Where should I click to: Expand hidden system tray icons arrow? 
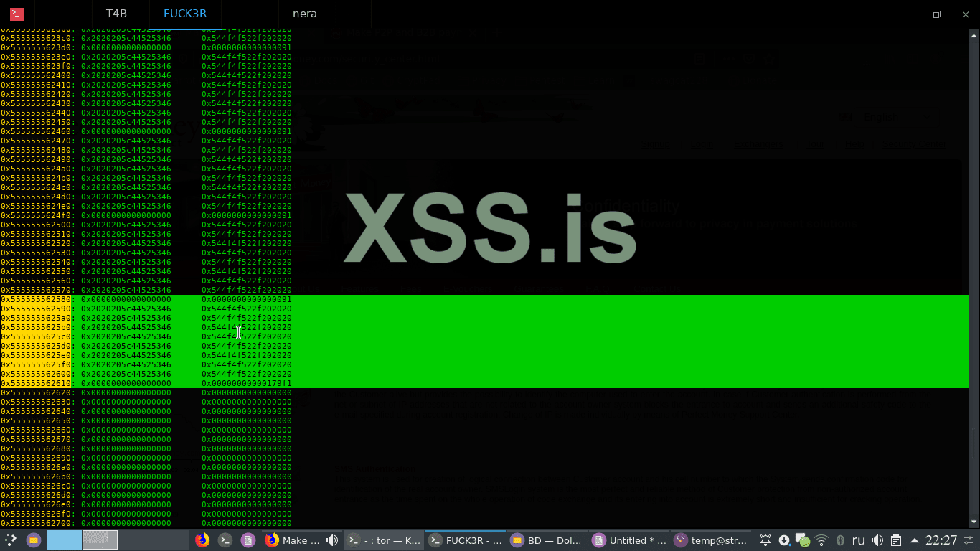tap(915, 540)
